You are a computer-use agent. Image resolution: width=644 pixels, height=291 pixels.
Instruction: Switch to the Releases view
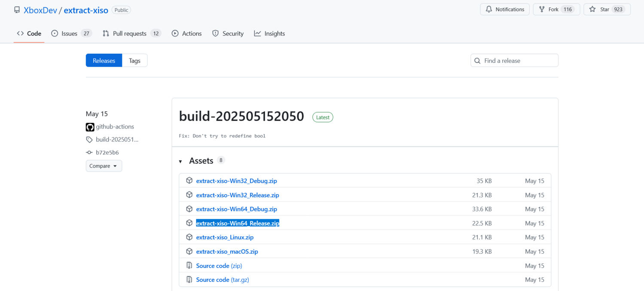104,61
